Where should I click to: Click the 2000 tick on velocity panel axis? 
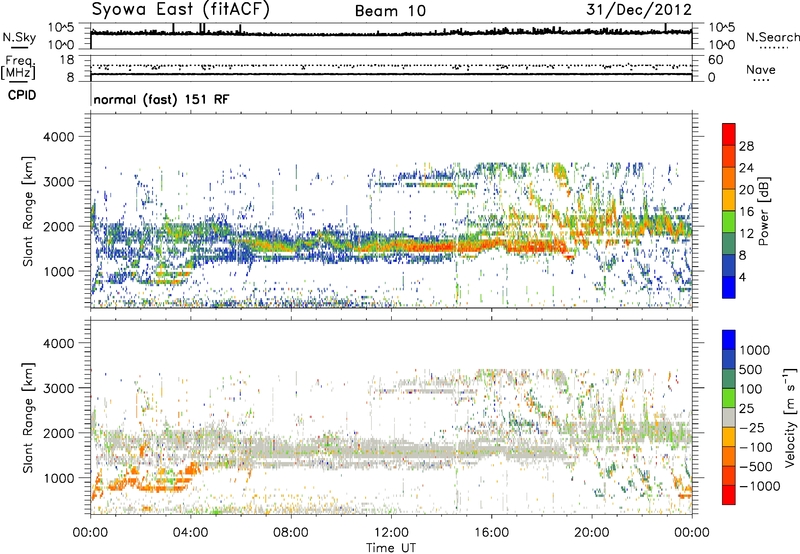(x=58, y=433)
